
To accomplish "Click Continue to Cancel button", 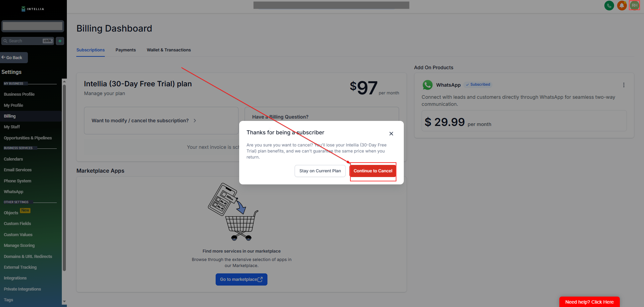I will point(373,171).
